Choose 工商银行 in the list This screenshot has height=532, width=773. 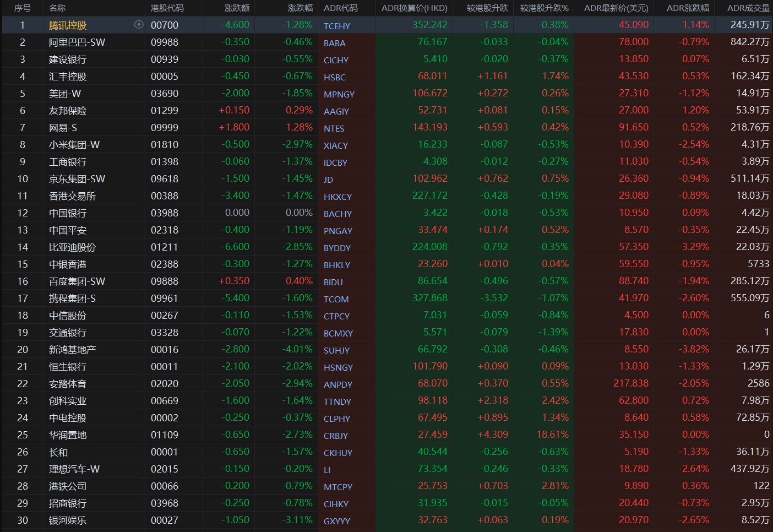(x=68, y=162)
